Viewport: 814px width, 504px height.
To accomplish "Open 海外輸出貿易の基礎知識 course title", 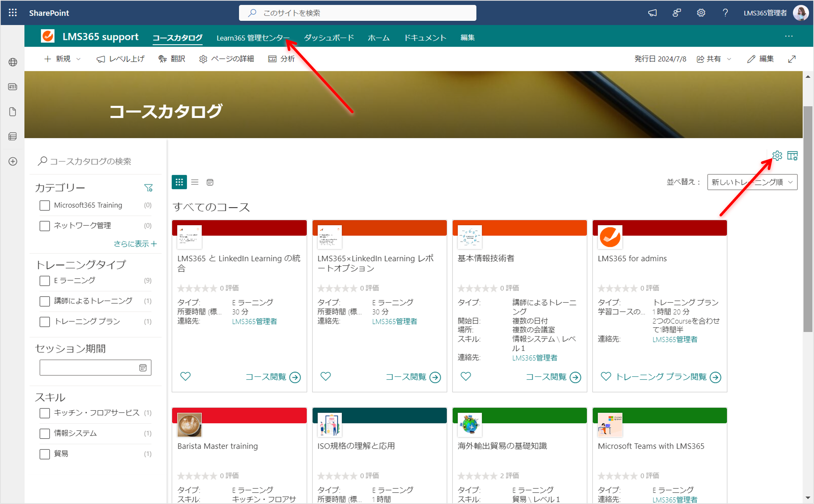I will (502, 446).
